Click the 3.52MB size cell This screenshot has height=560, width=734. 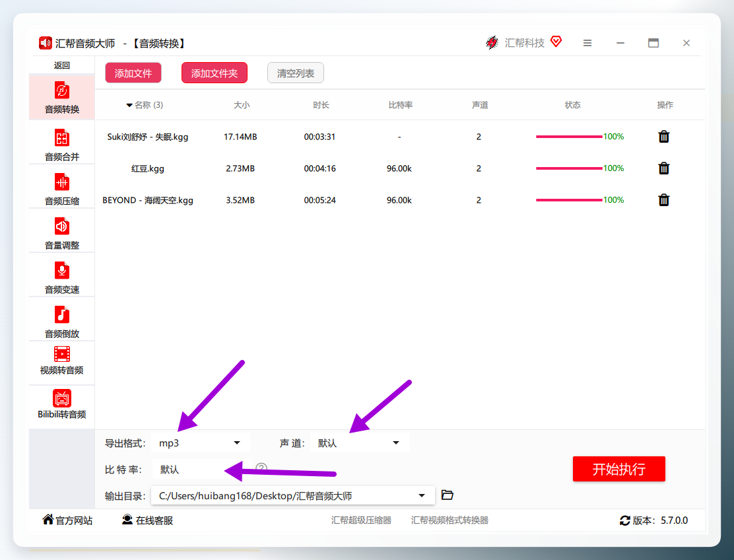point(240,200)
